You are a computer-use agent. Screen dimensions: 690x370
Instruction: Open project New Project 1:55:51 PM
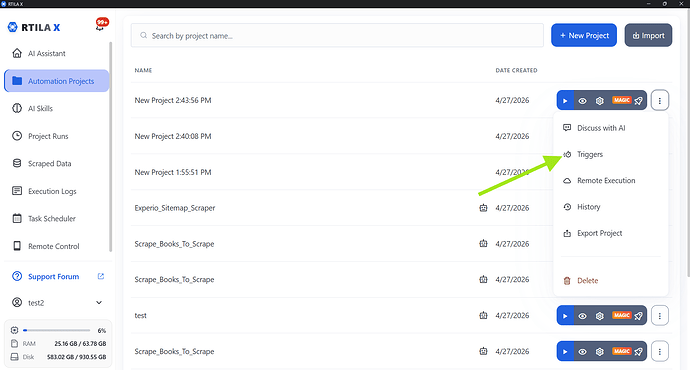tap(173, 172)
